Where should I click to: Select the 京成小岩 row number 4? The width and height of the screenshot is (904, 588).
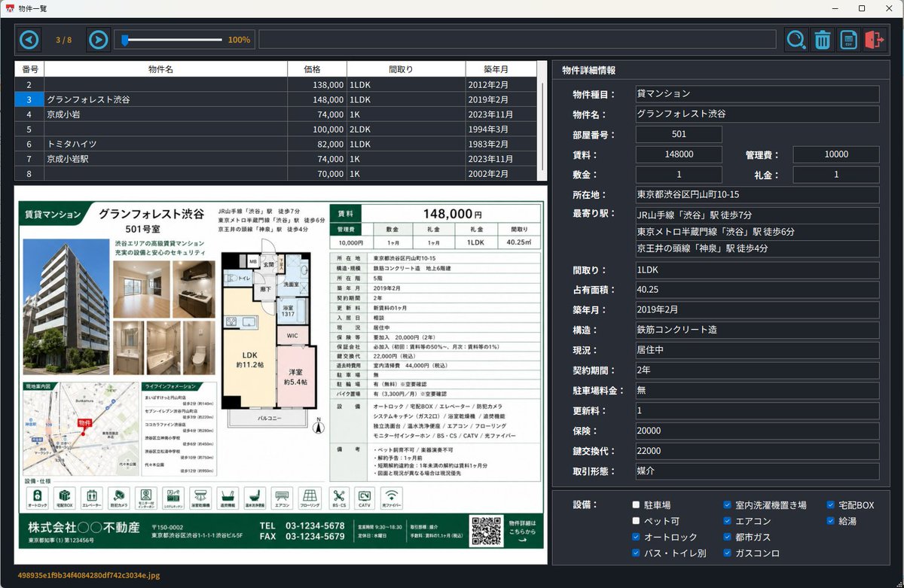coord(276,114)
